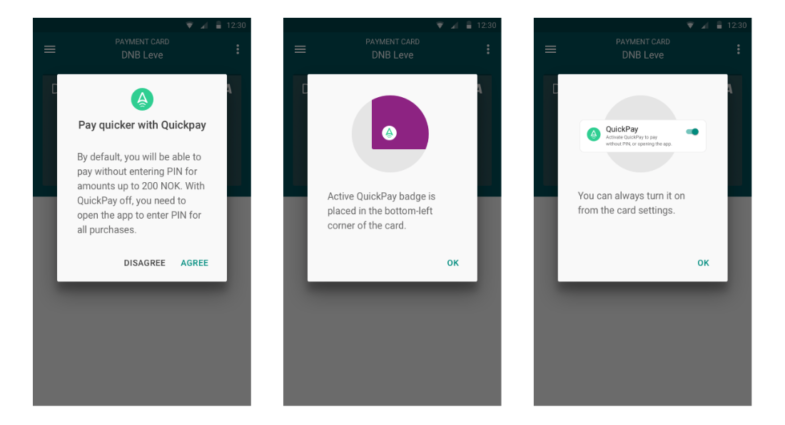Click purple card illustration in middle dialog
This screenshot has width=785, height=425.
click(x=400, y=122)
